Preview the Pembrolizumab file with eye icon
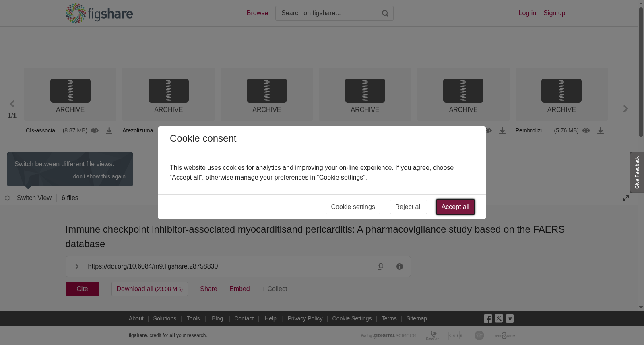644x345 pixels. pyautogui.click(x=586, y=130)
